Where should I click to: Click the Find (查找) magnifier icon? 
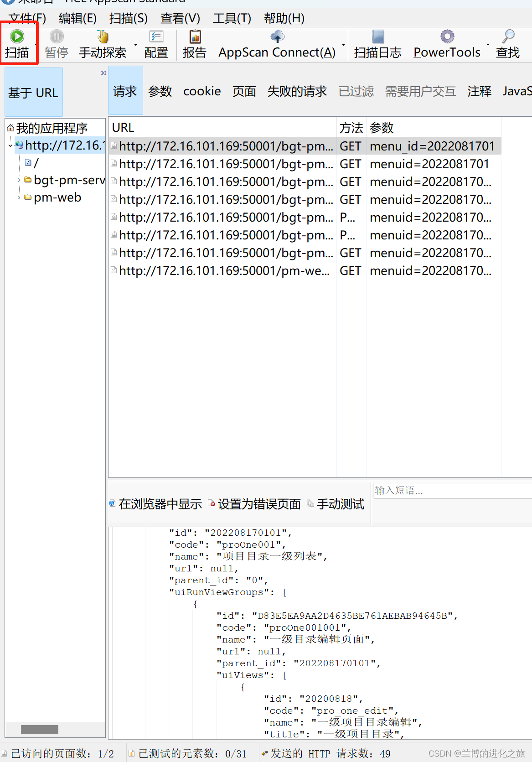(x=508, y=36)
